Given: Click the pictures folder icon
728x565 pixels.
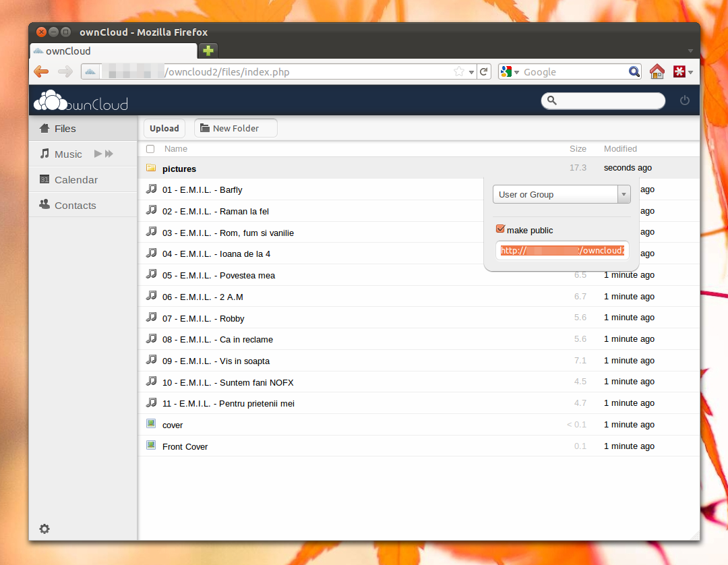Looking at the screenshot, I should (151, 168).
